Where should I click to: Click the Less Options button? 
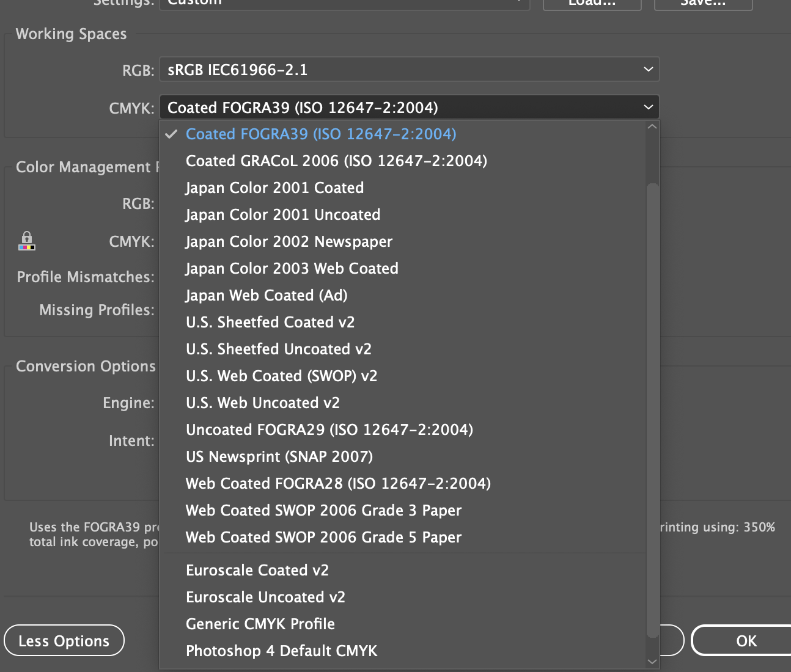tap(64, 641)
